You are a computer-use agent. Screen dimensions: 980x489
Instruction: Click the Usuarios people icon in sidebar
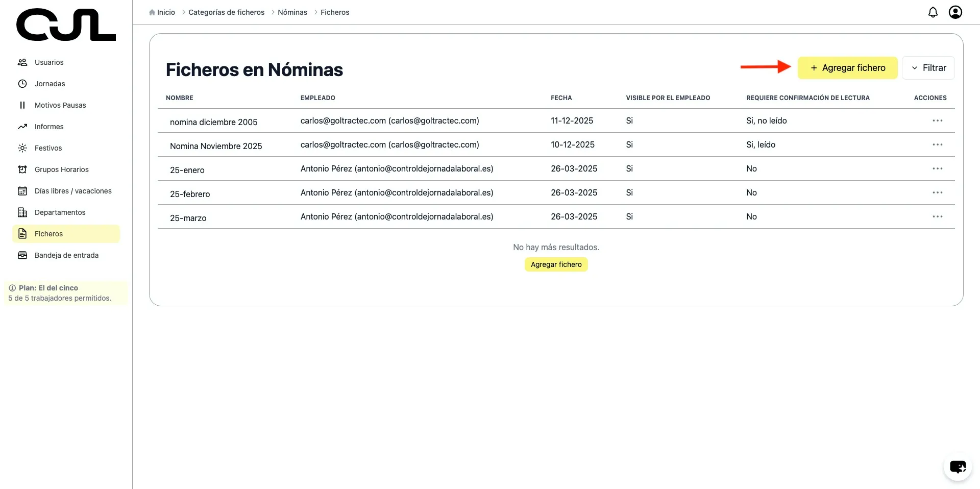click(22, 62)
